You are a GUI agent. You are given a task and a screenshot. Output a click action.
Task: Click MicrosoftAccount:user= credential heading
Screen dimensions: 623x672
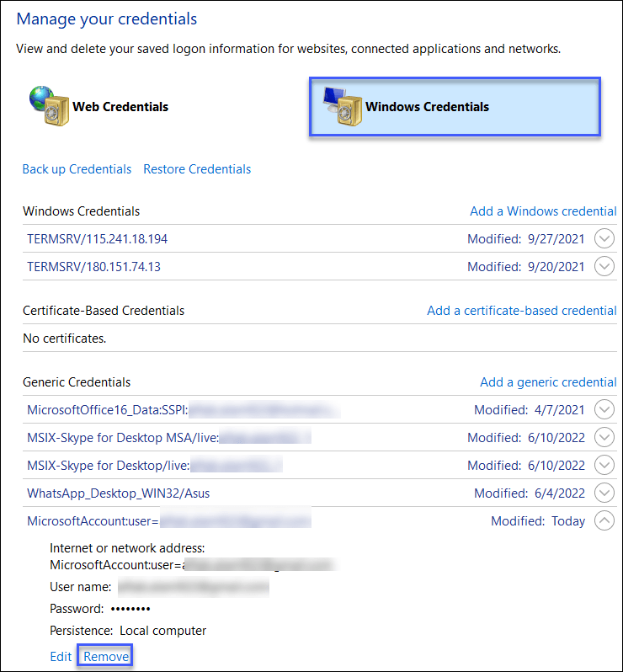tap(93, 521)
